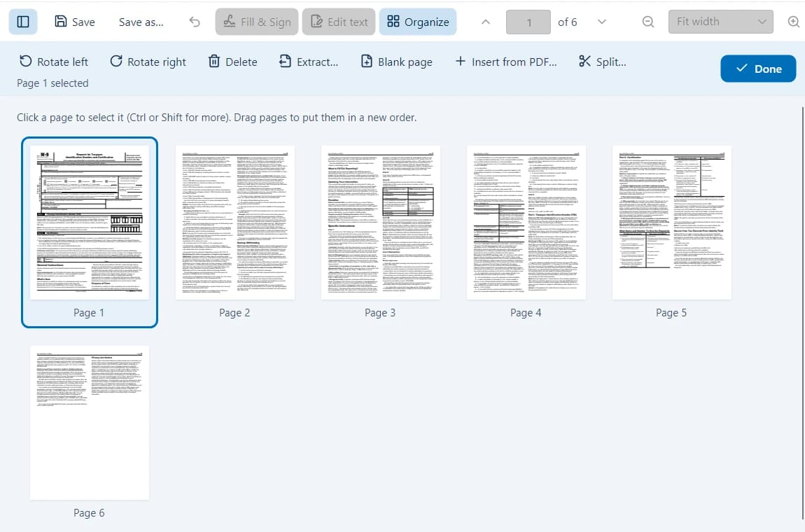Zoom in with the magnifier plus icon

(x=794, y=22)
